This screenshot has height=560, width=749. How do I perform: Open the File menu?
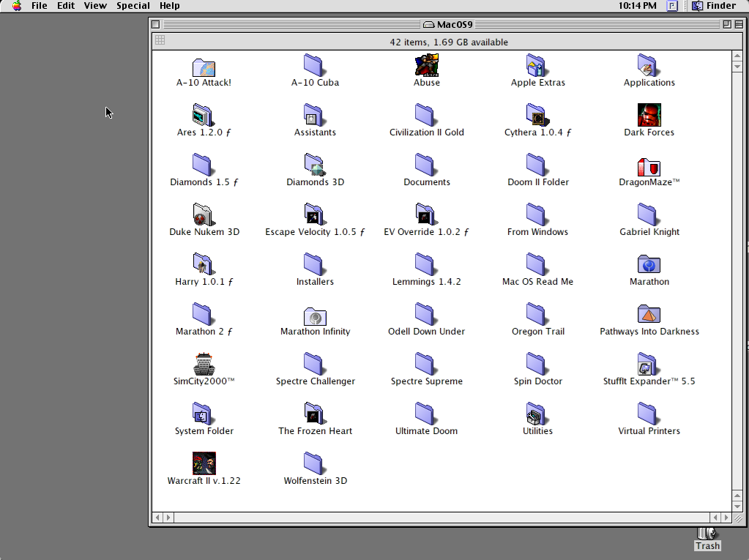point(39,6)
